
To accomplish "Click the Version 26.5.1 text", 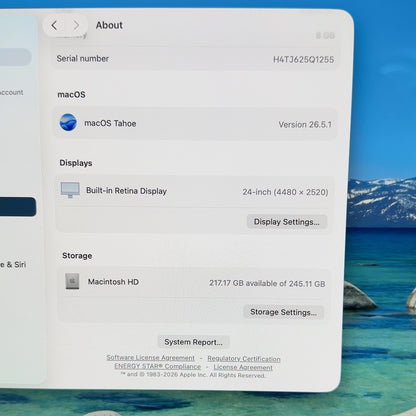I will click(305, 125).
